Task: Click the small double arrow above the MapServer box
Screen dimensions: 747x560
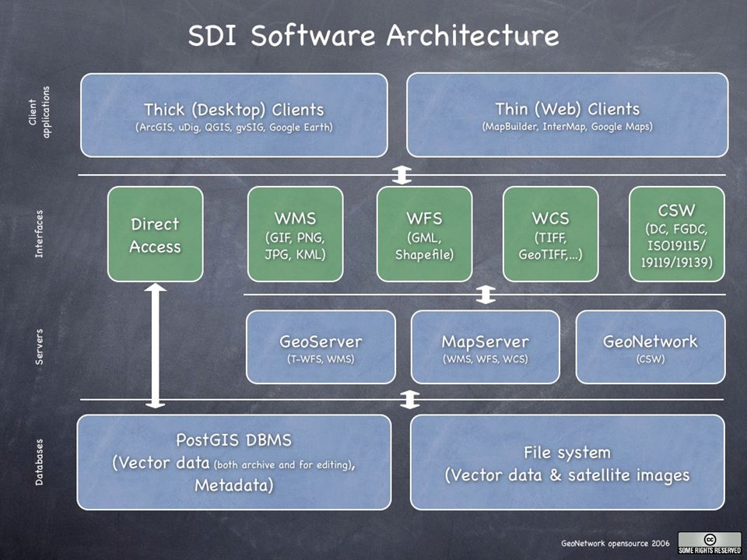Action: (x=486, y=294)
